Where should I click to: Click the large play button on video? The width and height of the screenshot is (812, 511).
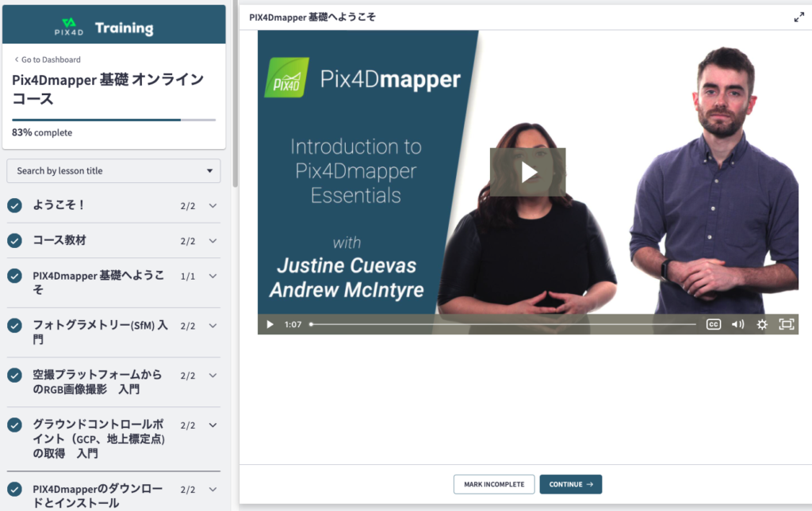click(527, 172)
